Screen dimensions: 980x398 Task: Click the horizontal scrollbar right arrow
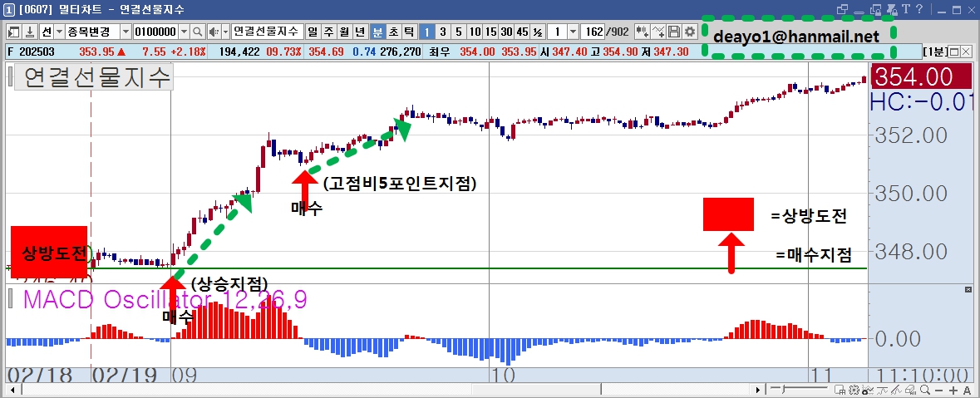pyautogui.click(x=757, y=390)
